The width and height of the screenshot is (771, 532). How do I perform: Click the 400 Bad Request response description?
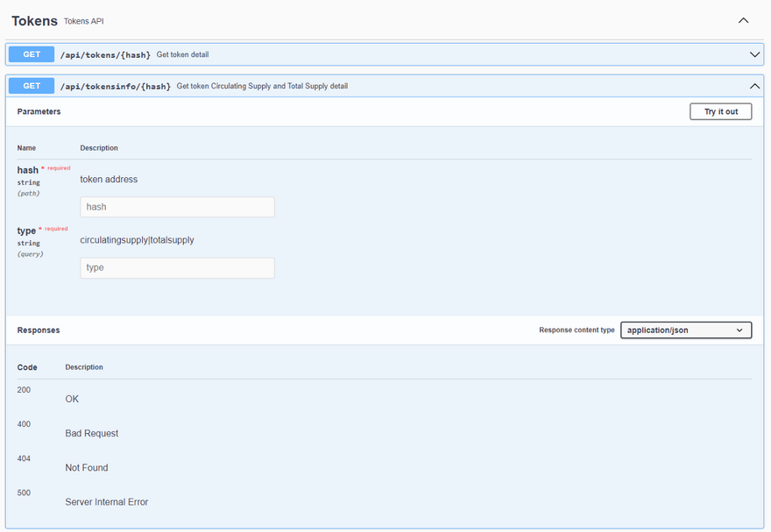[92, 434]
